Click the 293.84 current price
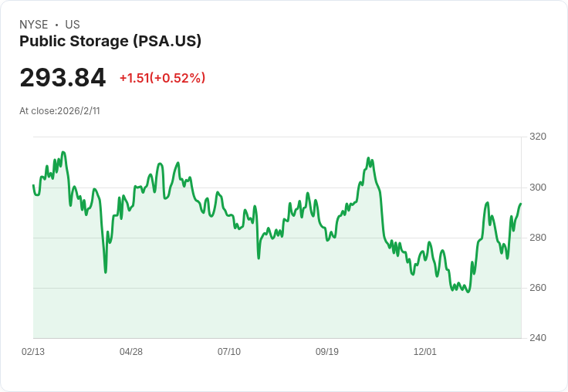Viewport: 568px width, 392px height. [x=63, y=77]
